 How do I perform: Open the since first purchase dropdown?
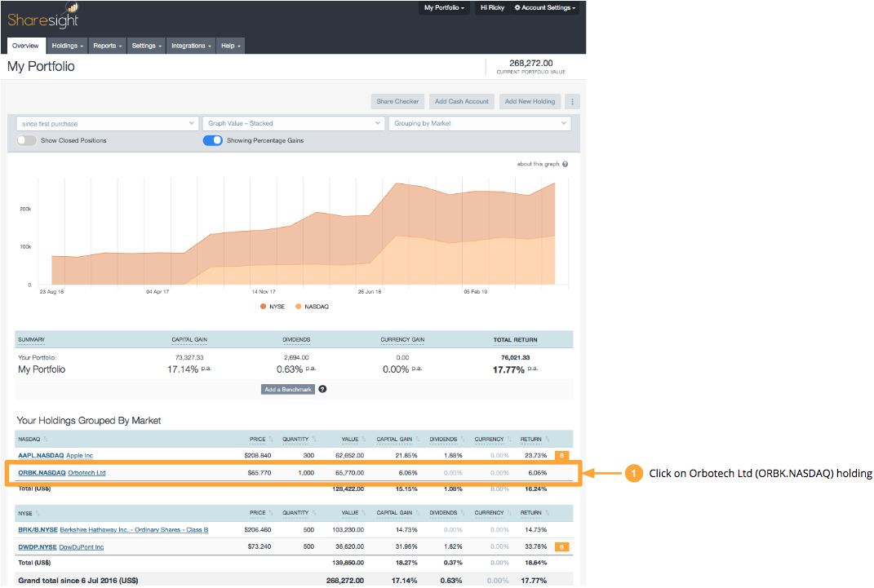tap(107, 124)
